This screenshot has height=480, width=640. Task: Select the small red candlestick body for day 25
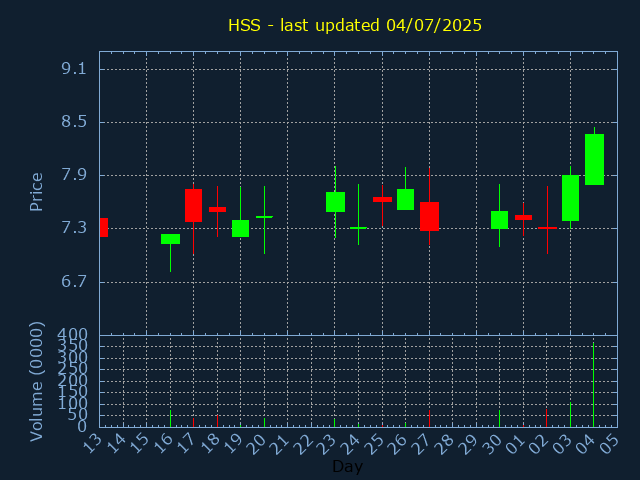click(x=382, y=200)
